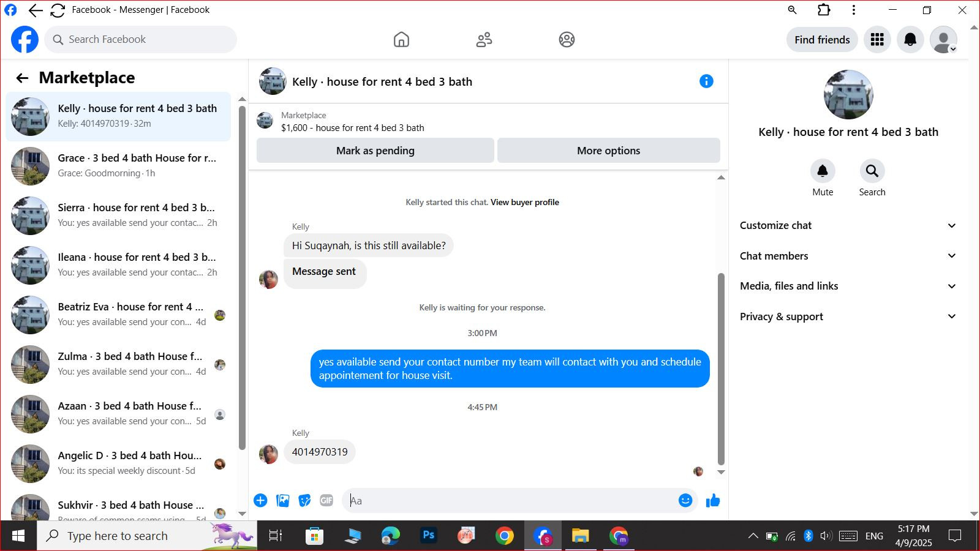This screenshot has width=980, height=551.
Task: Go to the Home feed icon
Action: click(x=401, y=40)
